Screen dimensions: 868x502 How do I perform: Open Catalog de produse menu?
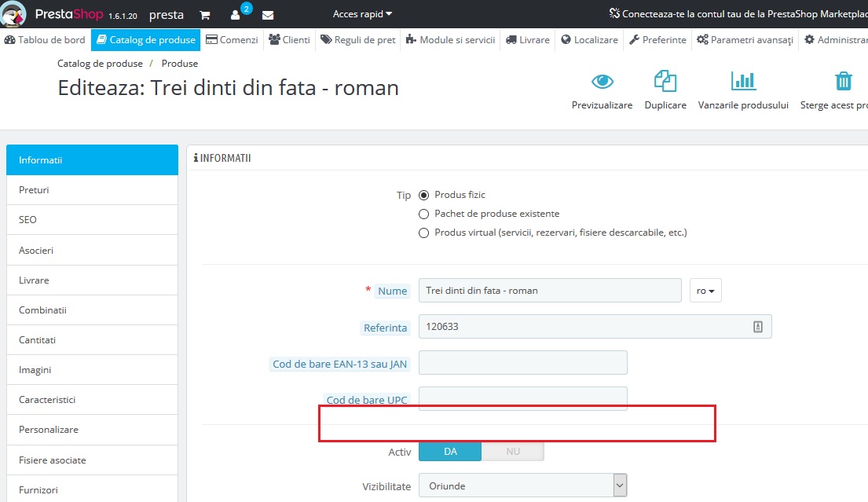pyautogui.click(x=145, y=40)
